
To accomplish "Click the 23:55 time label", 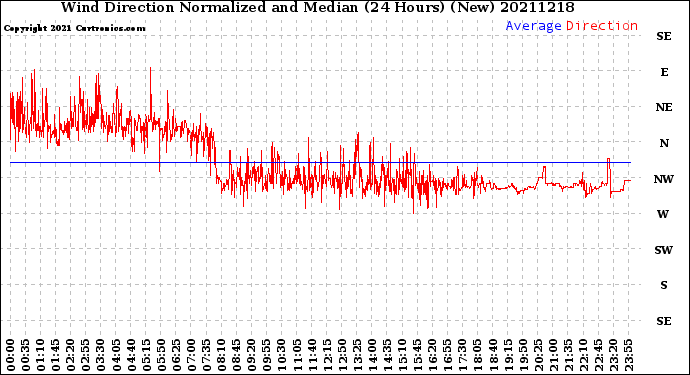I will coord(628,355).
